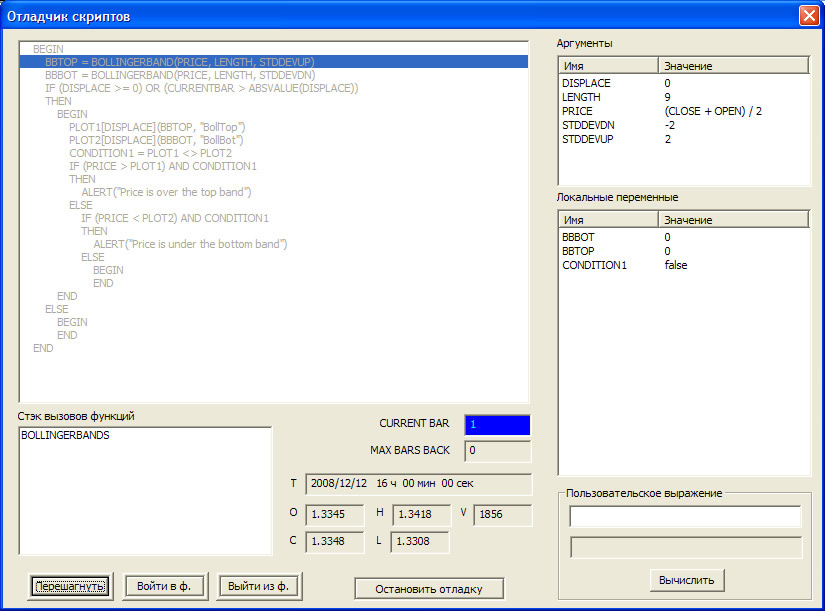The width and height of the screenshot is (825, 611).
Task: Click inside the Пользовательское выражение input field
Action: pos(686,517)
